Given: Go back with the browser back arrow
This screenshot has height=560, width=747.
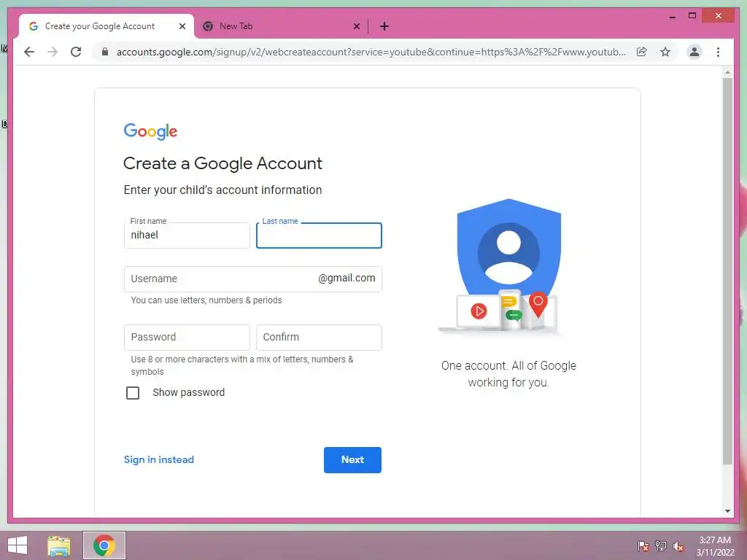Looking at the screenshot, I should click(x=29, y=52).
